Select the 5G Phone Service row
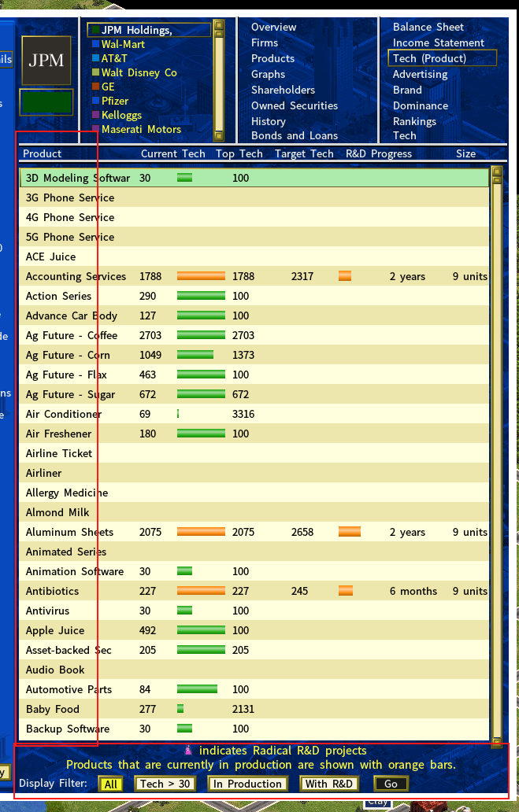519x812 pixels. point(254,237)
